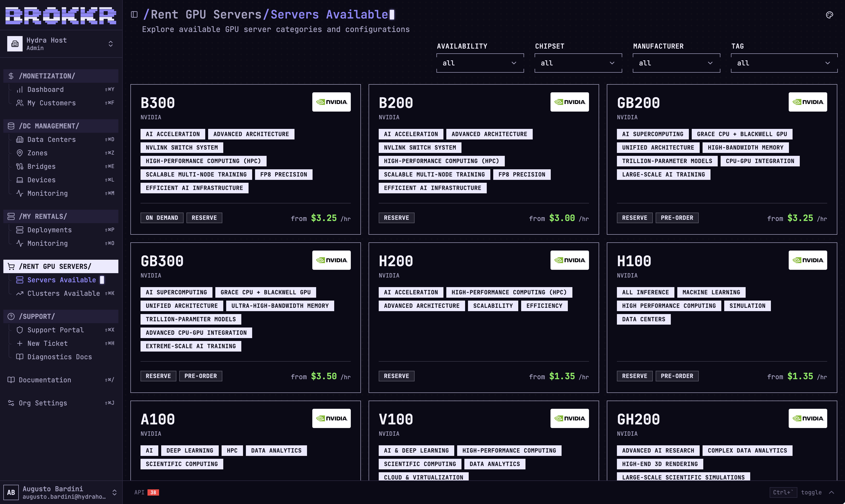Open the Zones location pin item
The height and width of the screenshot is (504, 845).
coord(37,153)
